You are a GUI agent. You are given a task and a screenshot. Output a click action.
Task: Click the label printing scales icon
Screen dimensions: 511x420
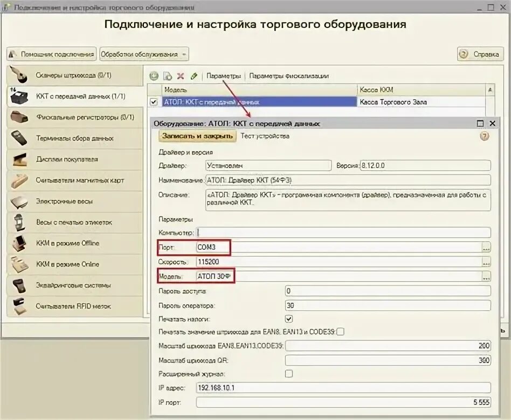pyautogui.click(x=19, y=222)
